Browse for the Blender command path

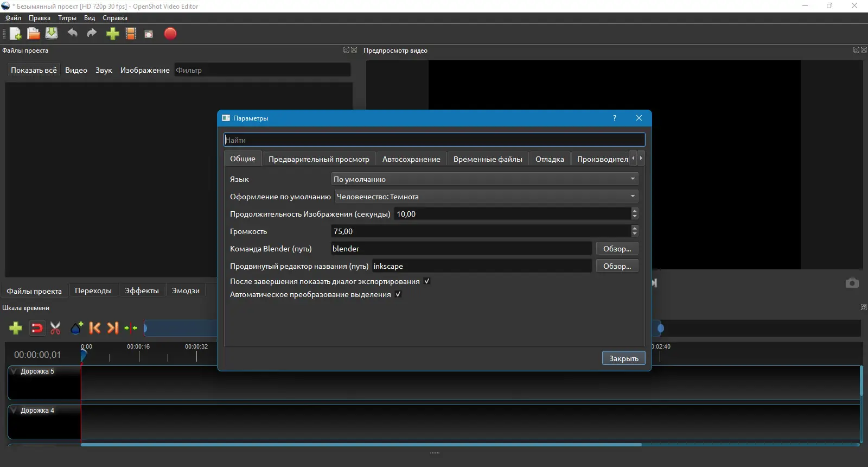[617, 249]
